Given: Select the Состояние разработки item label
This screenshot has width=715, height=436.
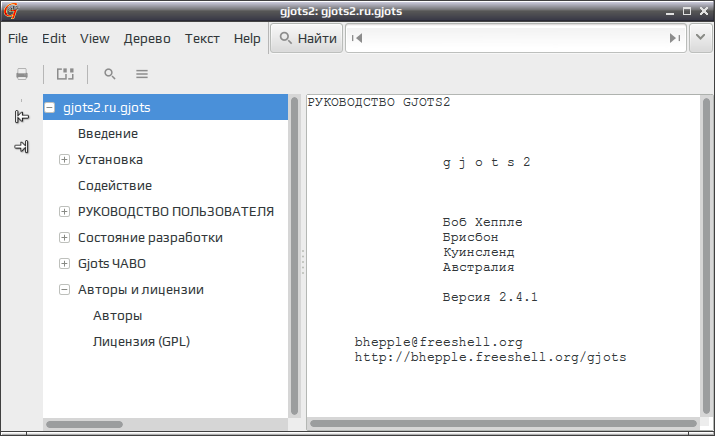Looking at the screenshot, I should (150, 238).
